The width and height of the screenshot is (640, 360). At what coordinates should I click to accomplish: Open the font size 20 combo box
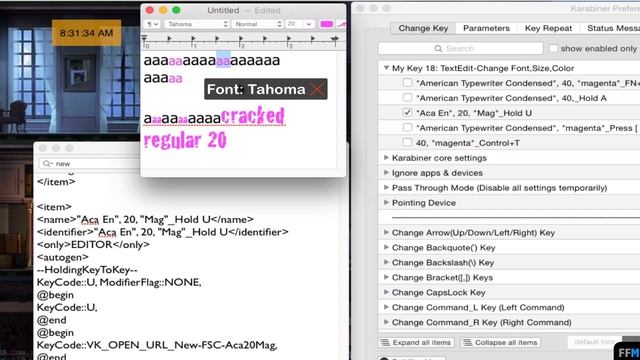[299, 24]
